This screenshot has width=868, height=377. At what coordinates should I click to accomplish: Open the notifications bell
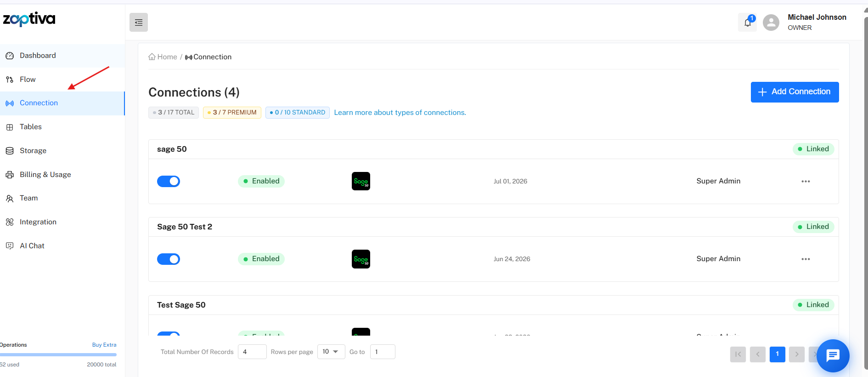(747, 22)
